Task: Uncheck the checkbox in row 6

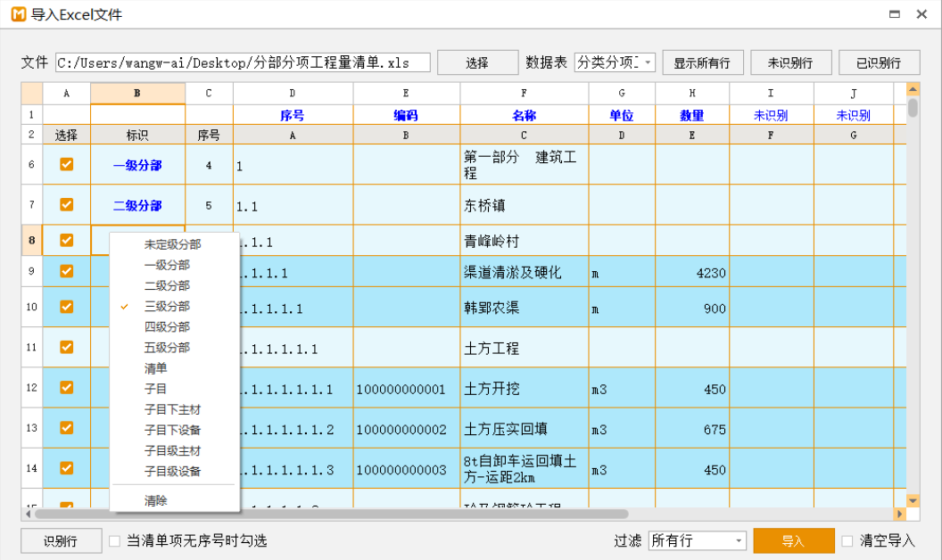Action: [66, 164]
